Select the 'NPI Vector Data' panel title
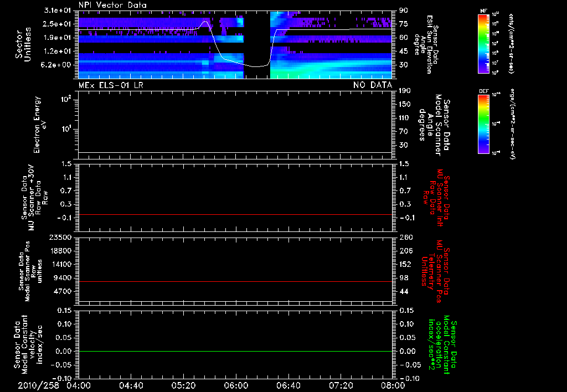 pyautogui.click(x=113, y=5)
